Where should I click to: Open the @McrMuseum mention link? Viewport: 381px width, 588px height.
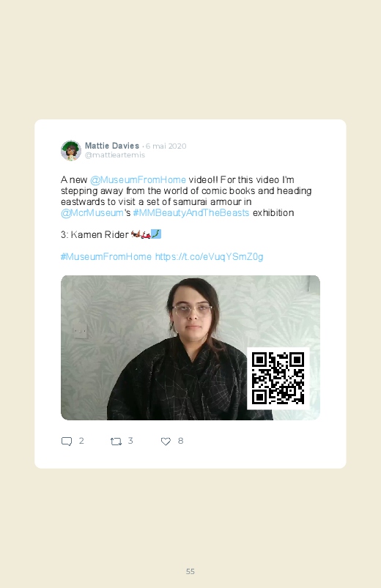92,212
